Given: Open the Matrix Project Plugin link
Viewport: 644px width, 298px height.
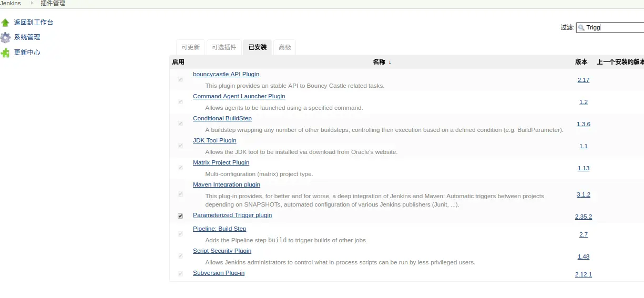Looking at the screenshot, I should click(221, 162).
